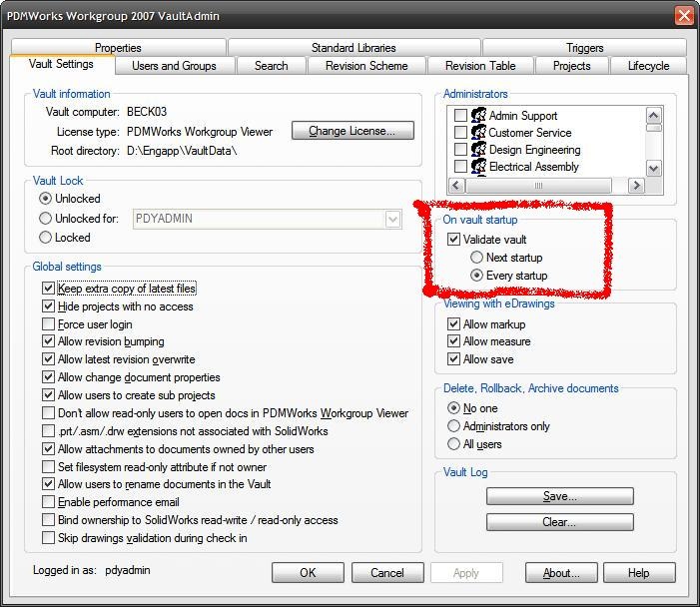Check Bind ownership to SolidWorks access
The image size is (700, 607).
click(48, 520)
